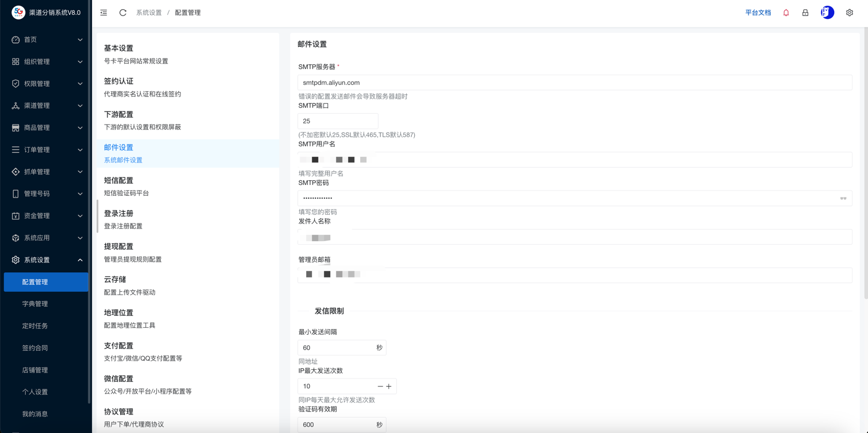Click the user avatar in the top bar
This screenshot has width=868, height=433.
pyautogui.click(x=827, y=12)
